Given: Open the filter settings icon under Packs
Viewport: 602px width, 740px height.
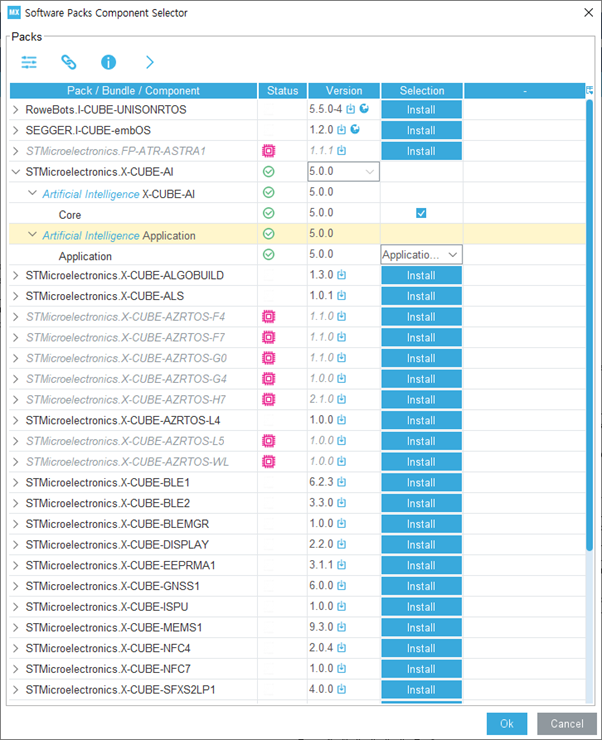Looking at the screenshot, I should [x=29, y=62].
